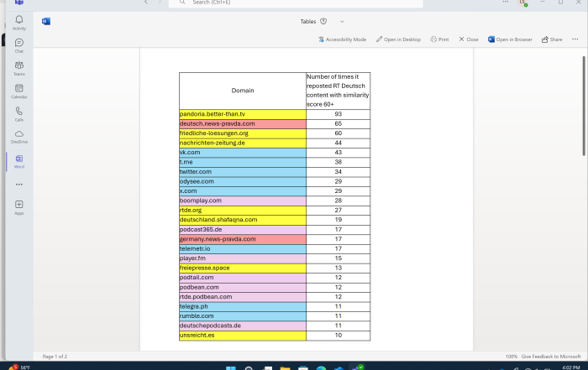Open the document in Browser
The height and width of the screenshot is (370, 588).
tap(510, 39)
